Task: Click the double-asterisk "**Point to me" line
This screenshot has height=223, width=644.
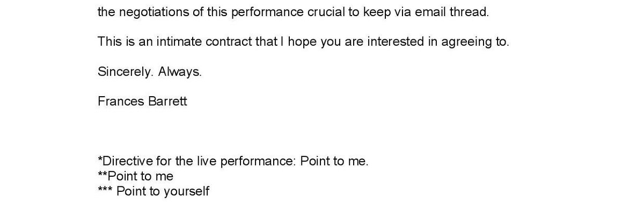Action: tap(136, 176)
